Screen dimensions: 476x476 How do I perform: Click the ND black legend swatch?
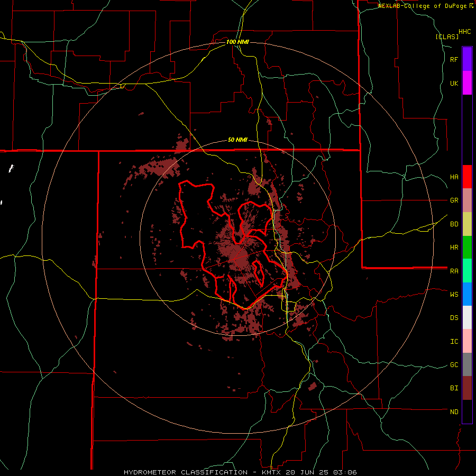pyautogui.click(x=467, y=411)
